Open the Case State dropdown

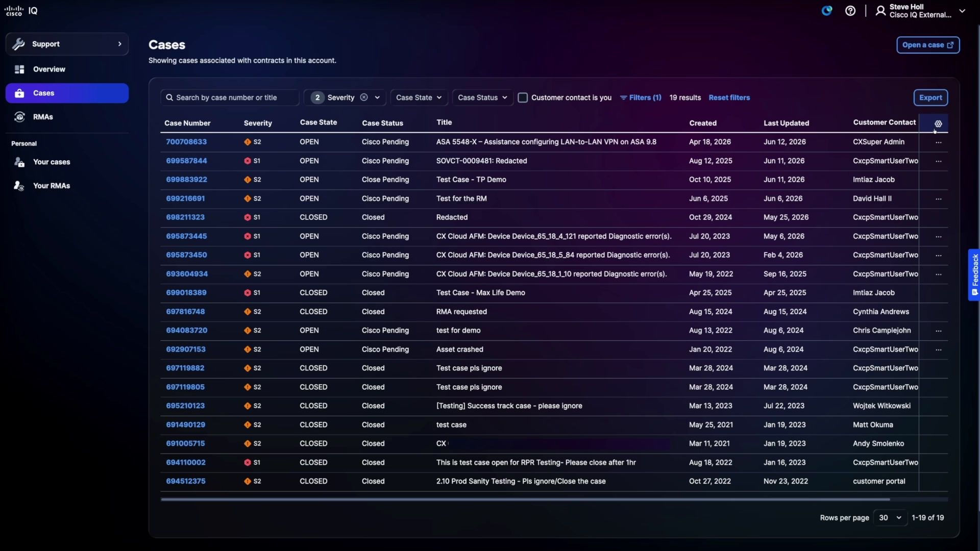click(419, 97)
